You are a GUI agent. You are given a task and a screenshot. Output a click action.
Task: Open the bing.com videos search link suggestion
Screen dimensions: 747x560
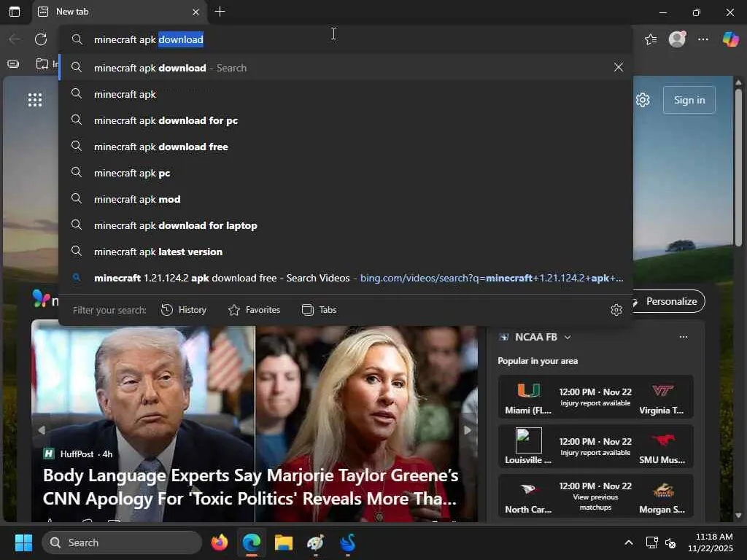[346, 278]
